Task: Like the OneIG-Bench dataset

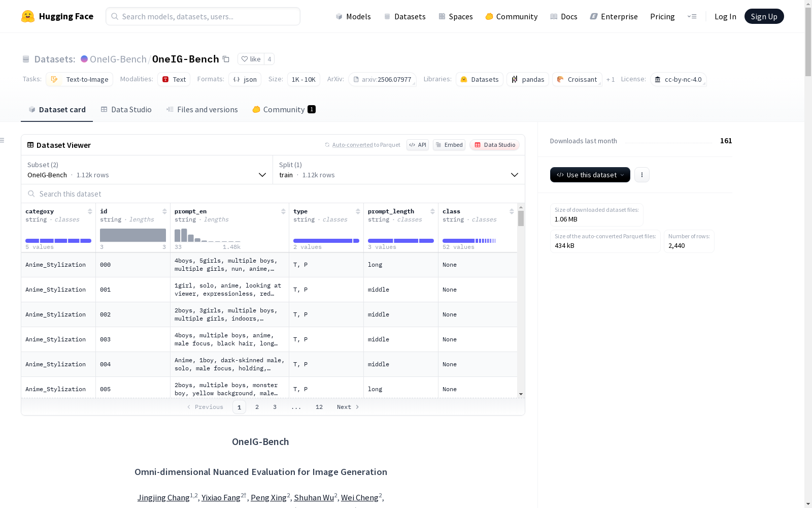Action: (250, 59)
